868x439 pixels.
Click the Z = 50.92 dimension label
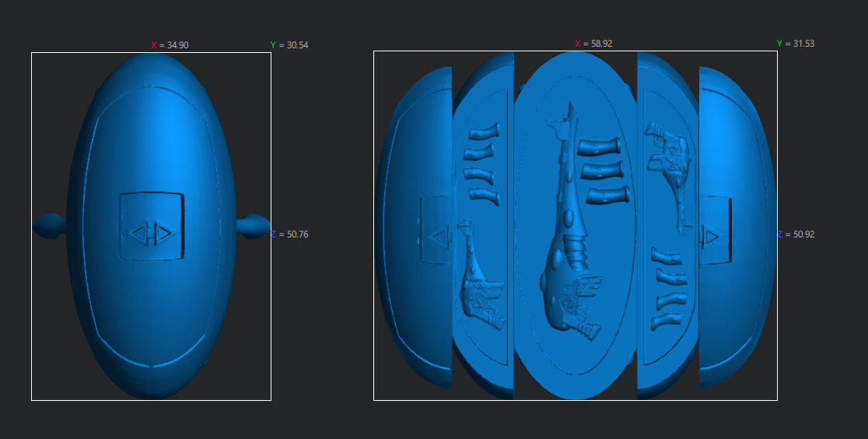point(795,234)
